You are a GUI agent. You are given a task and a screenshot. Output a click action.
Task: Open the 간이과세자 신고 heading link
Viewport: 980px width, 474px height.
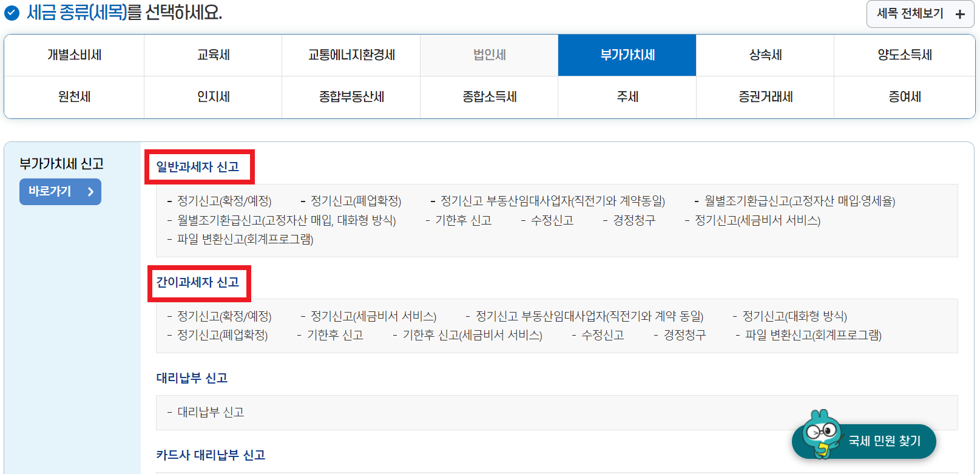pos(198,282)
